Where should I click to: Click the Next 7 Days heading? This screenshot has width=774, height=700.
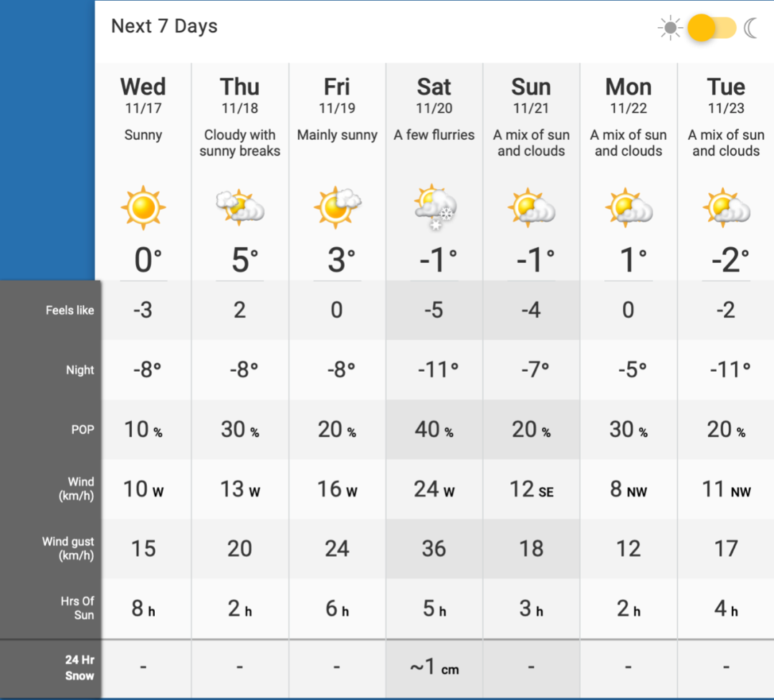click(x=164, y=27)
